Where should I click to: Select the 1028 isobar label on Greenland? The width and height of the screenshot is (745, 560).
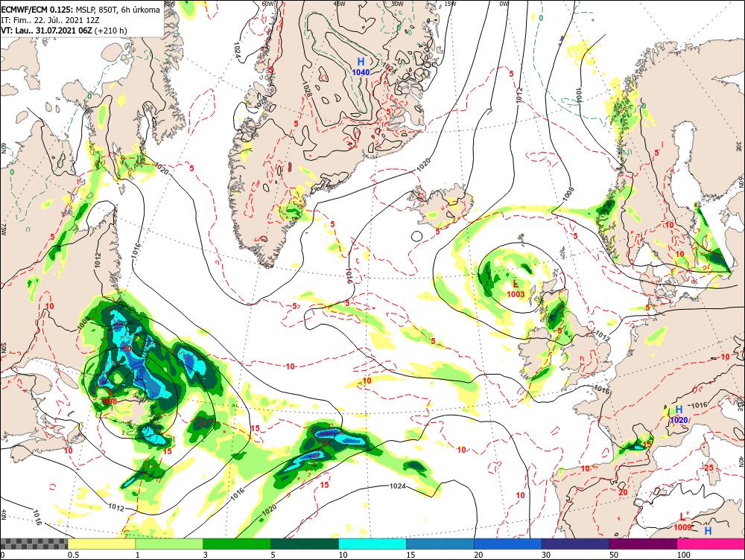(308, 89)
